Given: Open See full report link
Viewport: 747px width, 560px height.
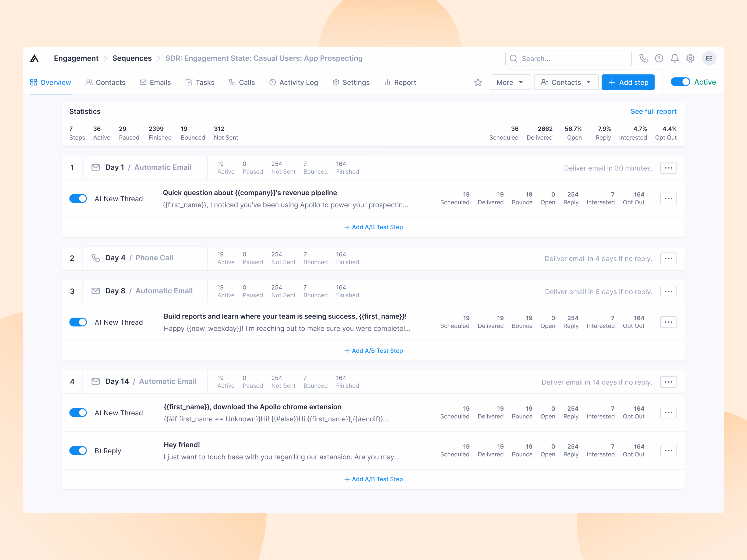Looking at the screenshot, I should point(653,111).
